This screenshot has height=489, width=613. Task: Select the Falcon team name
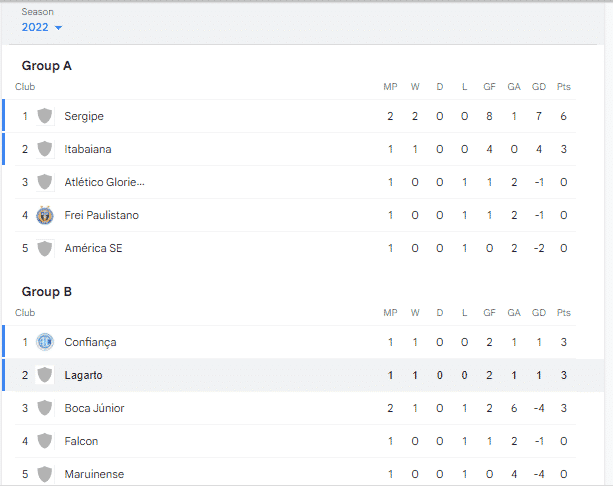pos(81,441)
